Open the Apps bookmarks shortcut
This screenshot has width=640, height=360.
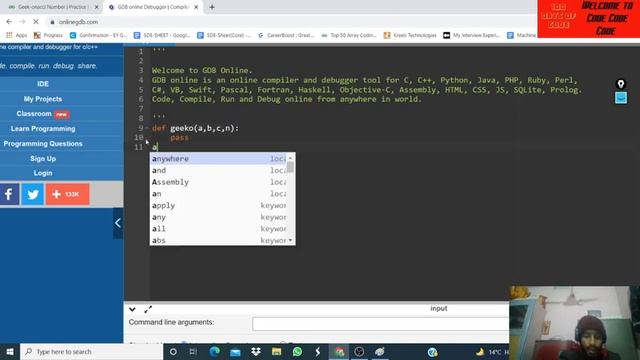(16, 36)
